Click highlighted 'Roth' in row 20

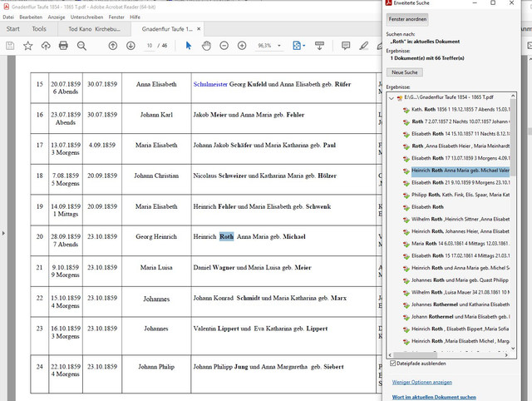pyautogui.click(x=227, y=236)
